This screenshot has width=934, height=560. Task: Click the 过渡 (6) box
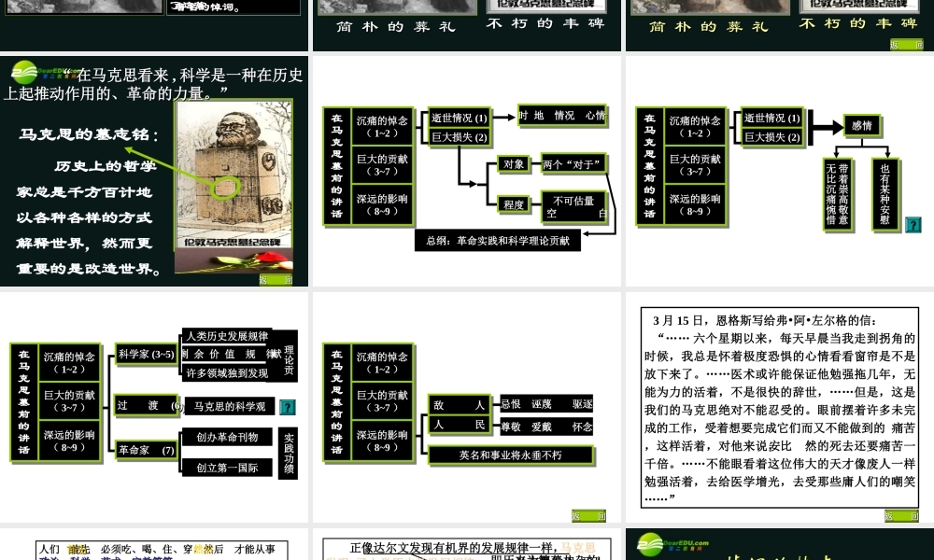(148, 406)
